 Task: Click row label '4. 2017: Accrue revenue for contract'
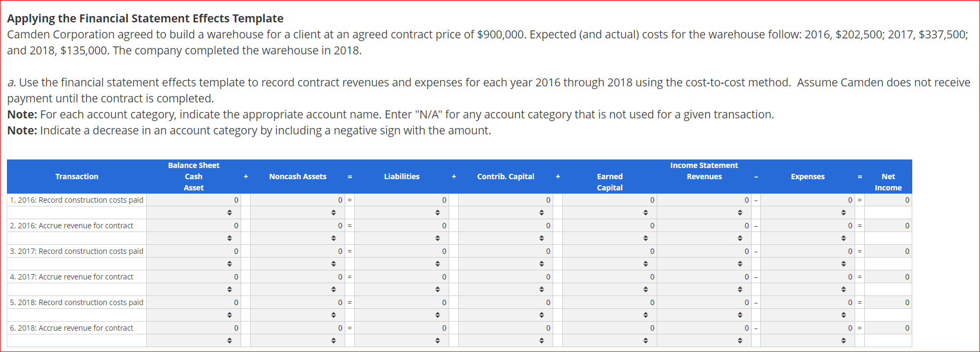71,277
